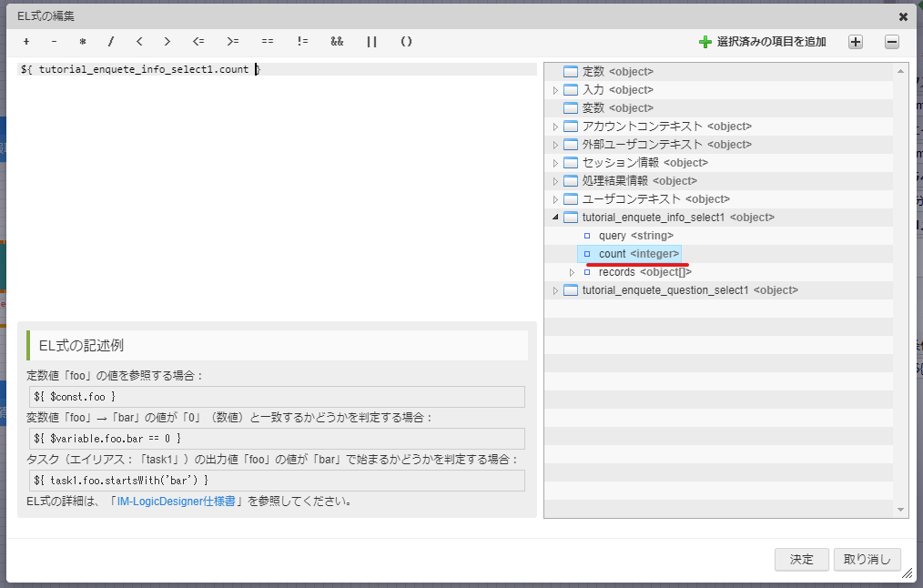Click the アカウントコンテキスト folder icon
Viewport: 923px width, 588px height.
click(x=571, y=127)
